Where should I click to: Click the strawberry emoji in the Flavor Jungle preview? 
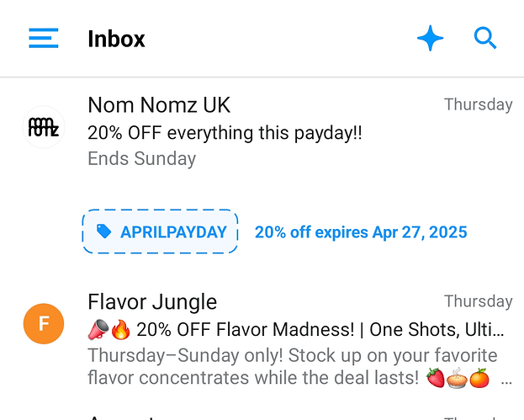(x=436, y=378)
